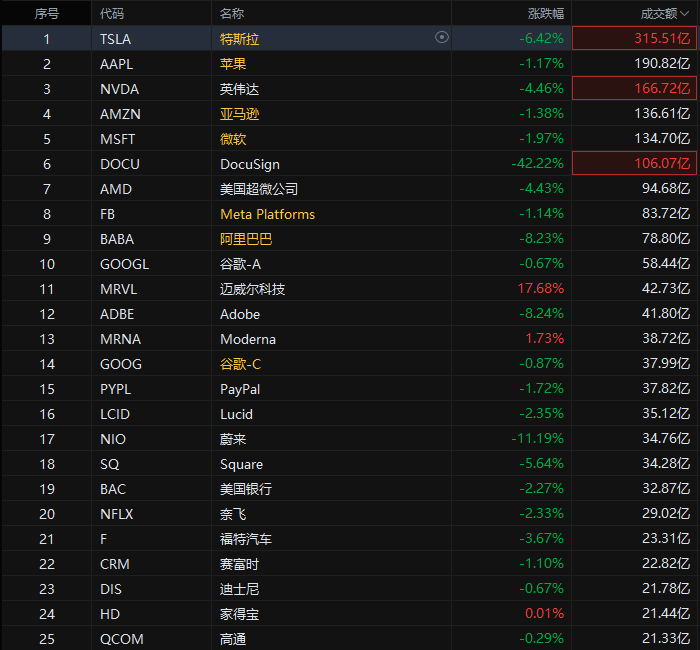Select the FB ticker code
Image resolution: width=700 pixels, height=650 pixels.
tap(107, 214)
